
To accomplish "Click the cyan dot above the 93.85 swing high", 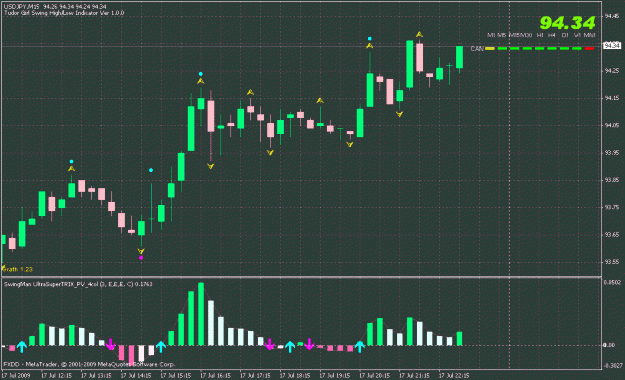I will coord(71,161).
